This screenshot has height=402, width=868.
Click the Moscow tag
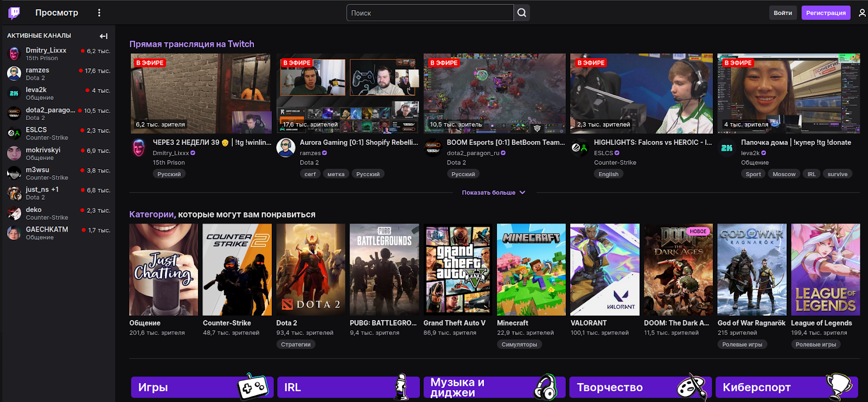(784, 174)
